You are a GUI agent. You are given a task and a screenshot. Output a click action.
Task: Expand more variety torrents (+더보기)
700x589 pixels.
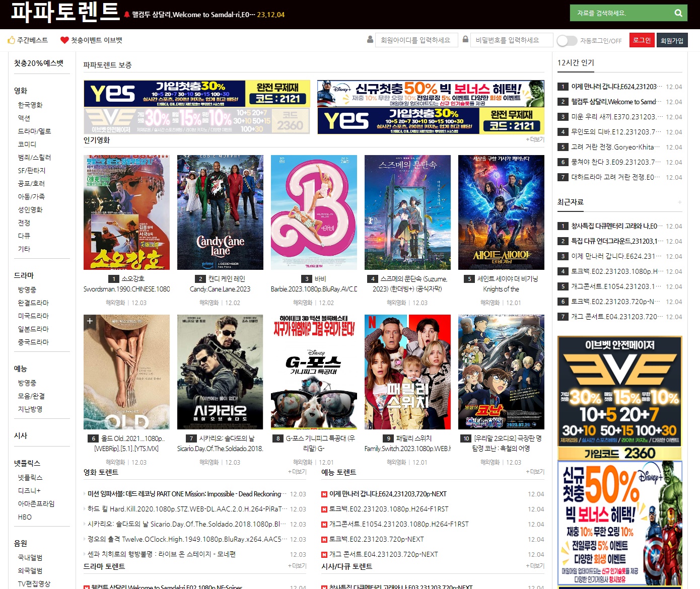click(535, 472)
